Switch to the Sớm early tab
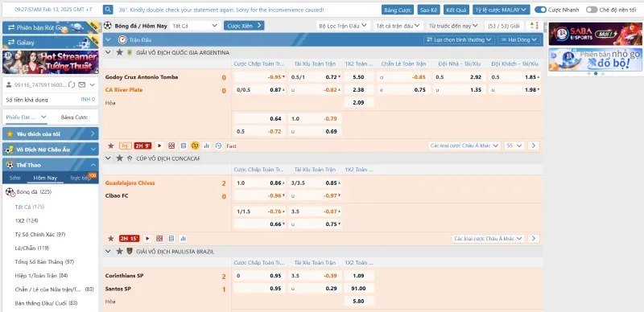 [x=14, y=178]
